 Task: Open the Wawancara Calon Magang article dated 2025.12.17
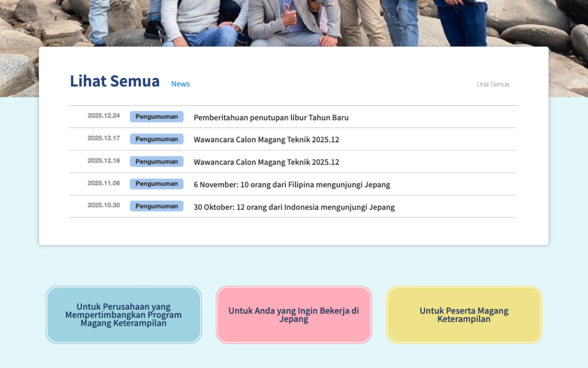coord(266,139)
